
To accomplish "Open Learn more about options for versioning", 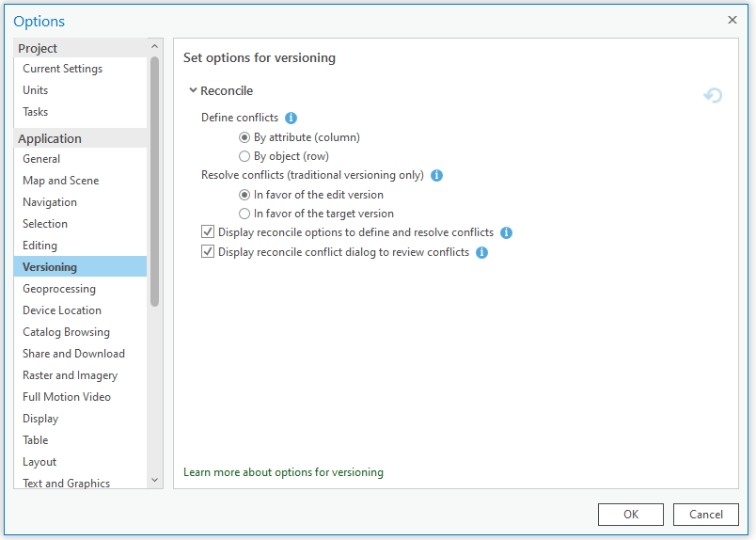I will pos(283,472).
